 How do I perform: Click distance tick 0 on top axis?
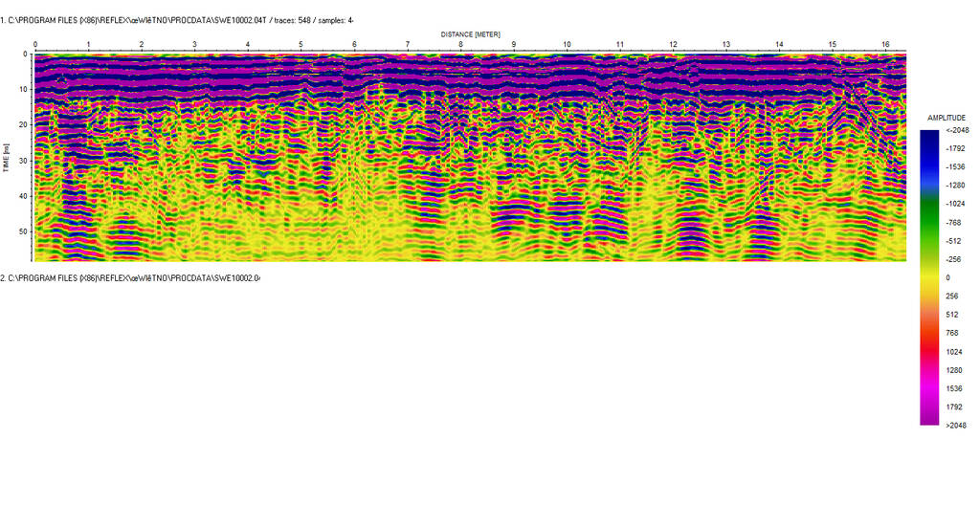coord(35,45)
